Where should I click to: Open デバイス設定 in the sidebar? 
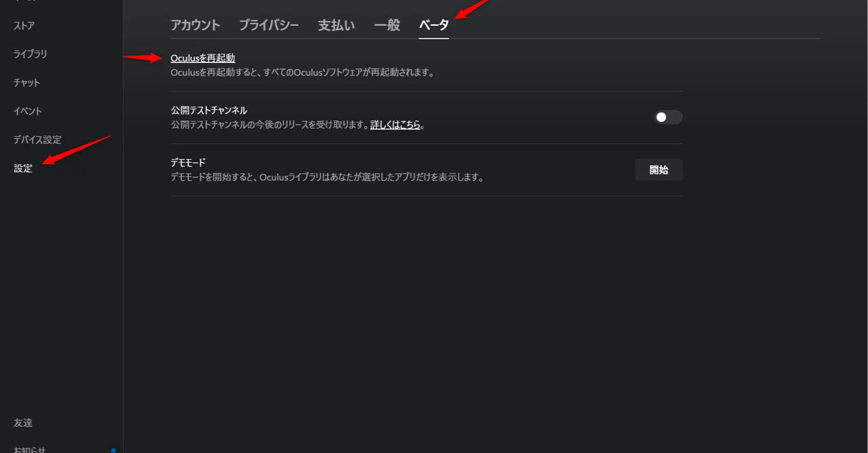[37, 140]
